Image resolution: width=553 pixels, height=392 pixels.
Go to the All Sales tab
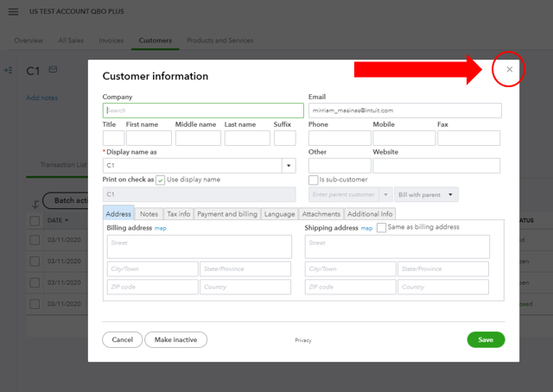pos(71,41)
